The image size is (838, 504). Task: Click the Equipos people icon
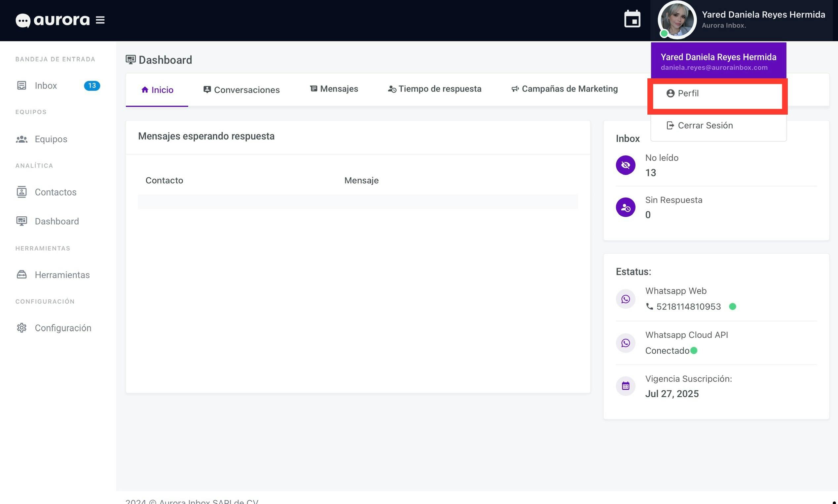pyautogui.click(x=22, y=139)
